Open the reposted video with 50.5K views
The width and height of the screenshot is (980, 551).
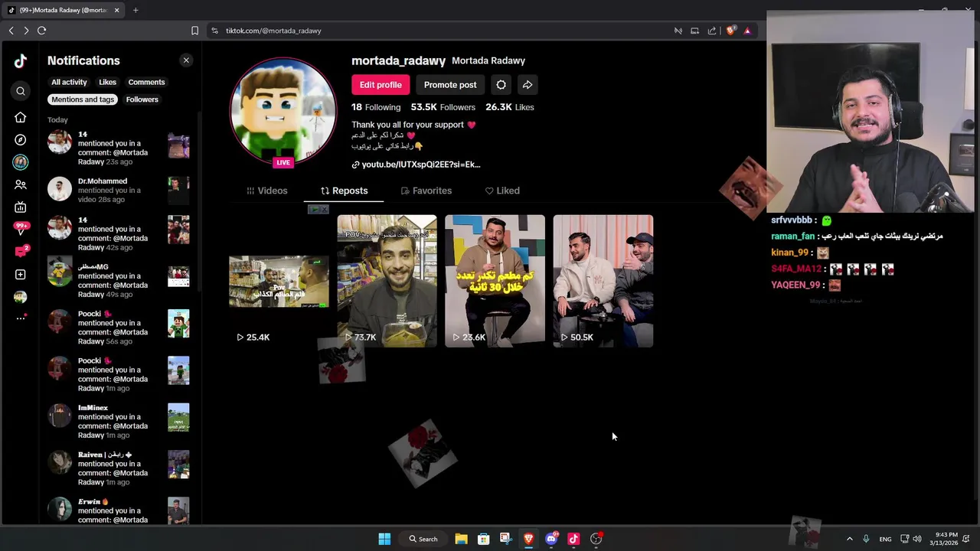603,281
